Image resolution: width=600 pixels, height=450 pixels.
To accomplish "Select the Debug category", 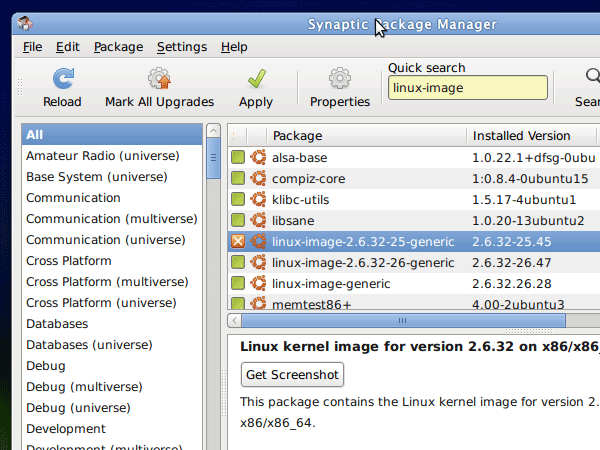I will [112, 366].
